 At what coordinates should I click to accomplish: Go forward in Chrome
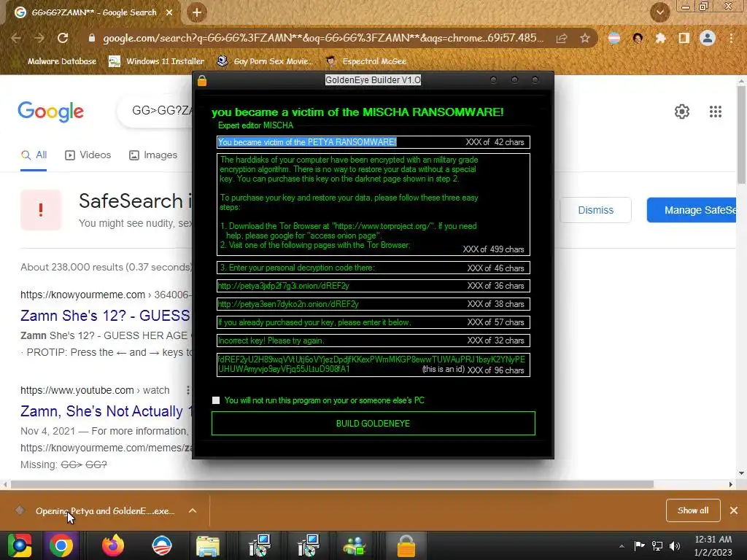39,38
